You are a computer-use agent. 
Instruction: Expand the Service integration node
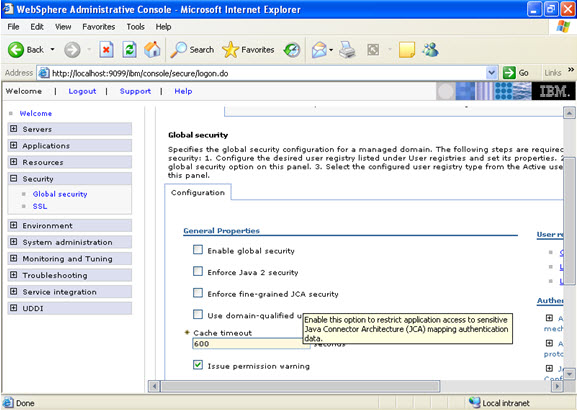click(14, 291)
